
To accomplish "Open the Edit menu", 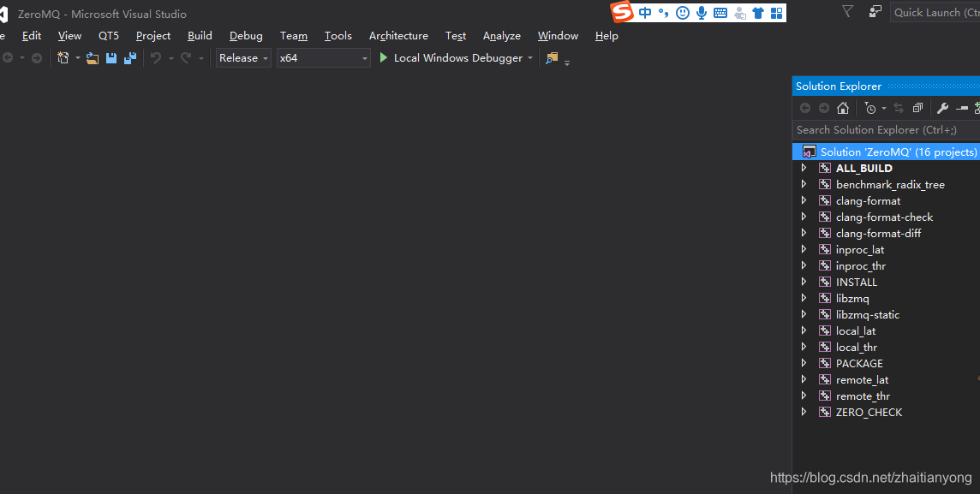I will [31, 36].
